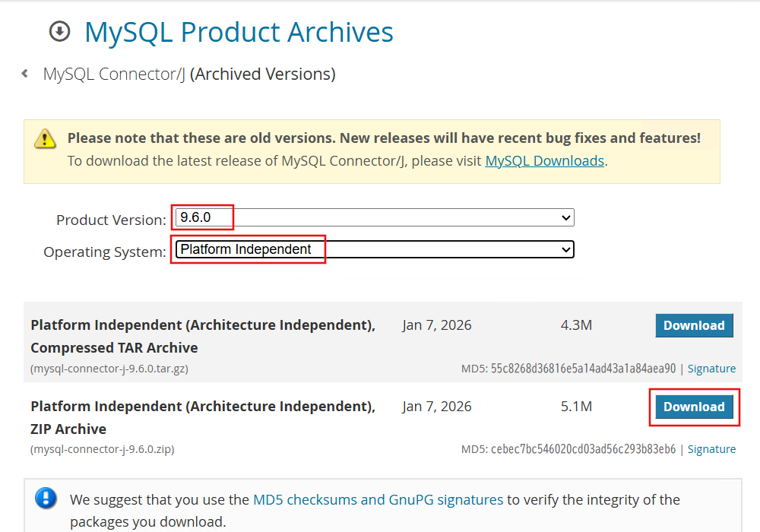Click the Jan 7, 2026 date in ZIP row
The height and width of the screenshot is (532, 760).
point(437,407)
